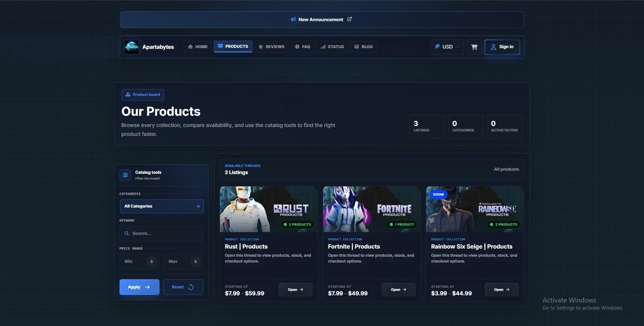Click the SOON! badge on Rainbow Six card
The width and height of the screenshot is (644, 326).
(438, 195)
